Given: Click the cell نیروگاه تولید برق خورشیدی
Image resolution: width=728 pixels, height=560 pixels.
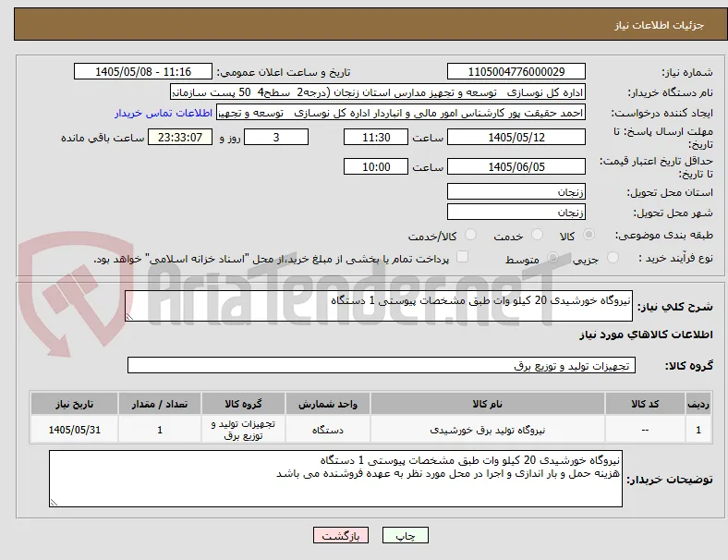Looking at the screenshot, I should point(488,430).
